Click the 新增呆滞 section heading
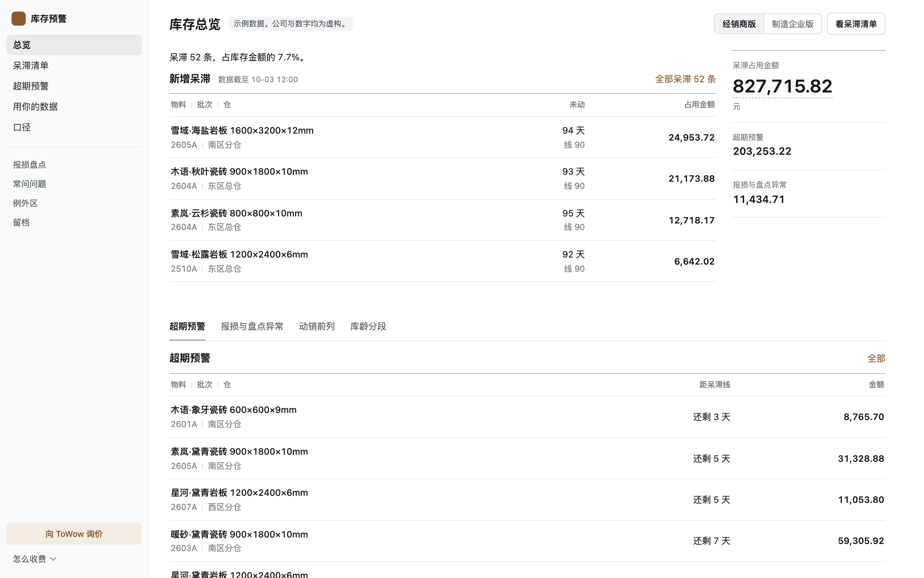 (x=190, y=79)
